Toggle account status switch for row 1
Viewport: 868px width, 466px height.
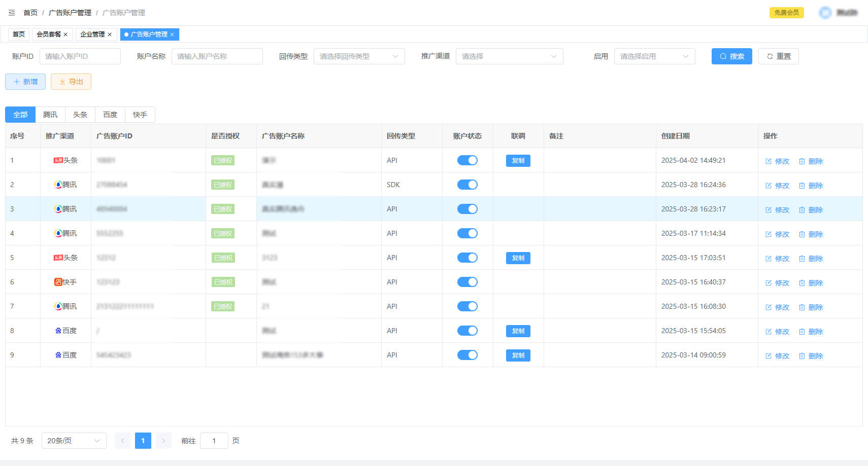pos(467,160)
